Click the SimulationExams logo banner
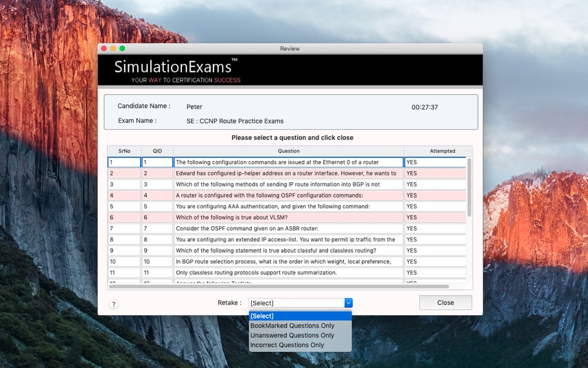The height and width of the screenshot is (368, 588). (x=290, y=70)
